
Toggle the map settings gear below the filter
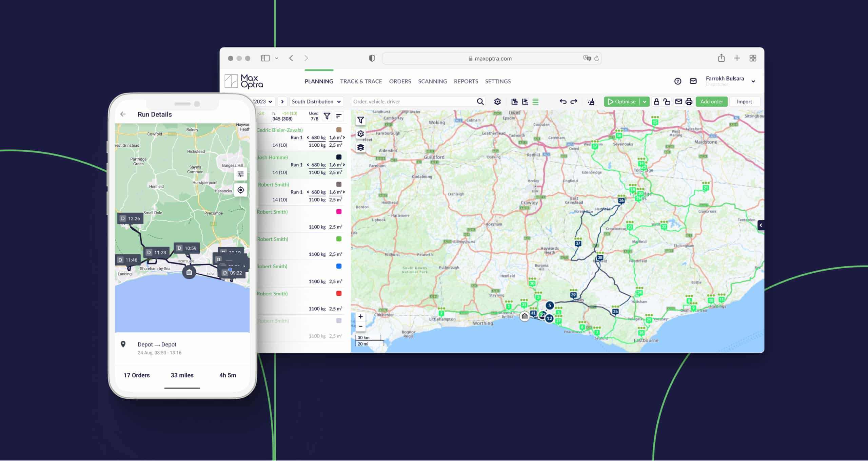point(360,133)
